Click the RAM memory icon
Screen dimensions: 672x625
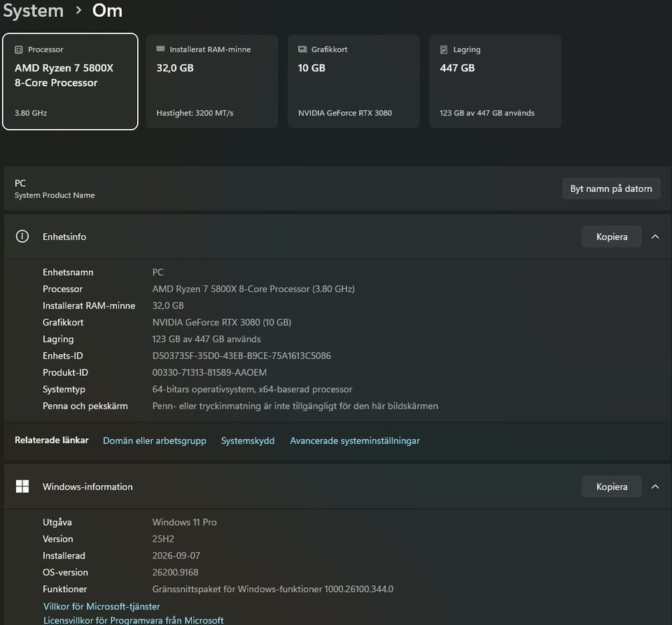click(160, 49)
